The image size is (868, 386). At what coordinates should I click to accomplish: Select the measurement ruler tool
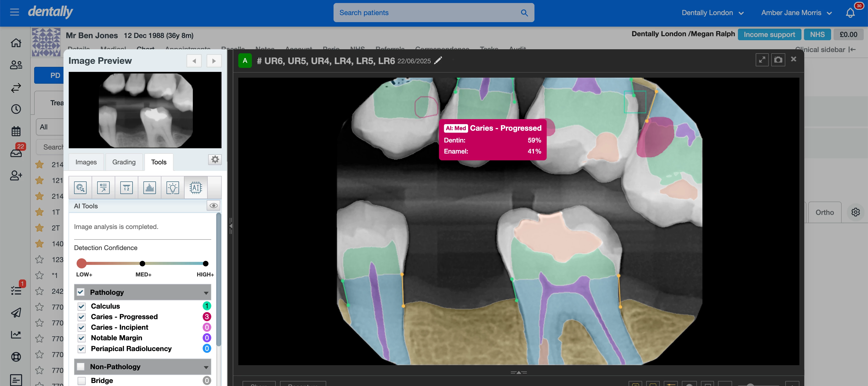pos(126,187)
